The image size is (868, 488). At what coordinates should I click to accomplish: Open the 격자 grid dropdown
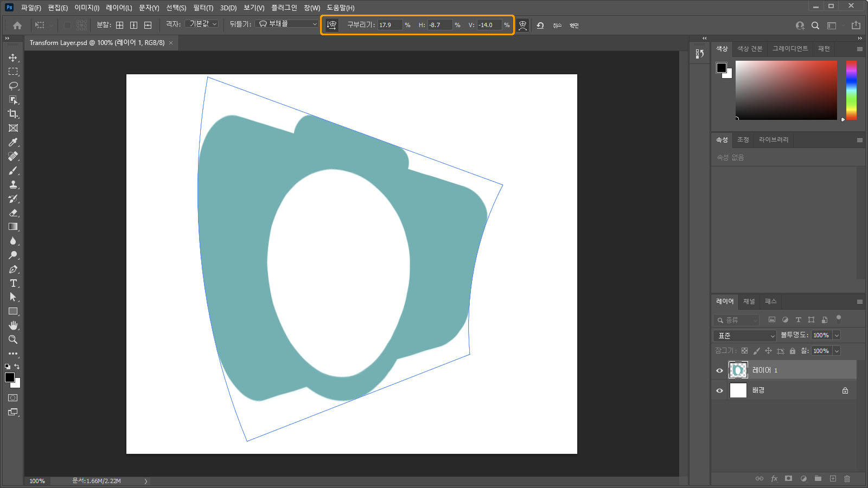click(x=202, y=24)
